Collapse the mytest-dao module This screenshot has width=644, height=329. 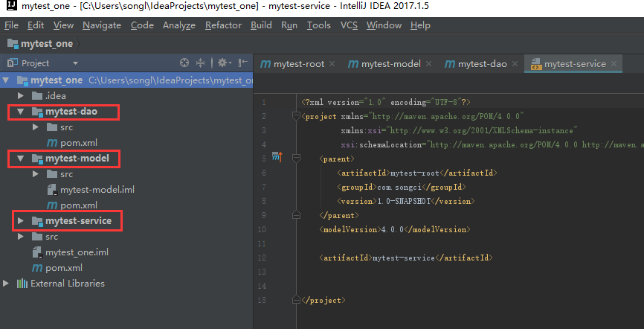(21, 112)
